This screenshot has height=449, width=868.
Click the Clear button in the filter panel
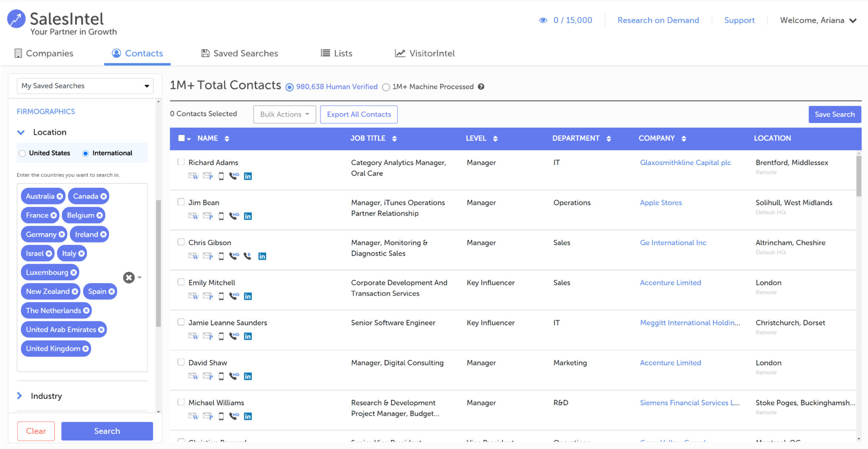pos(36,431)
